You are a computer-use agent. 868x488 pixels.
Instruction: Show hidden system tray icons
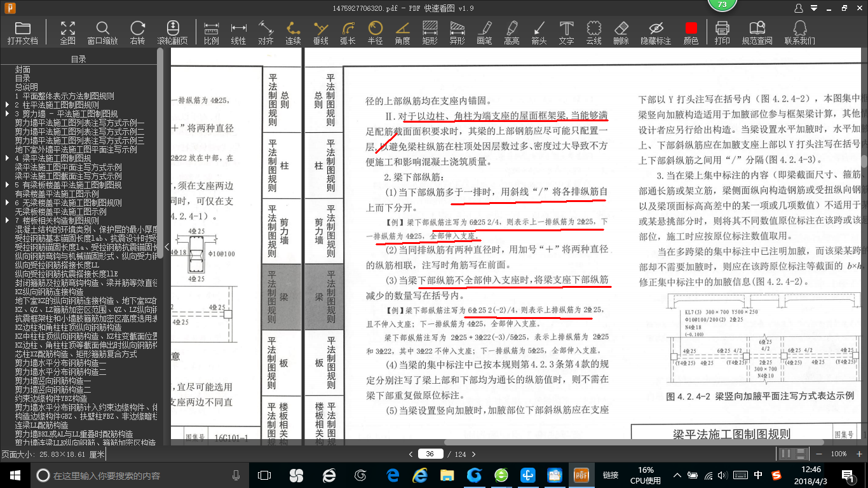coord(677,475)
